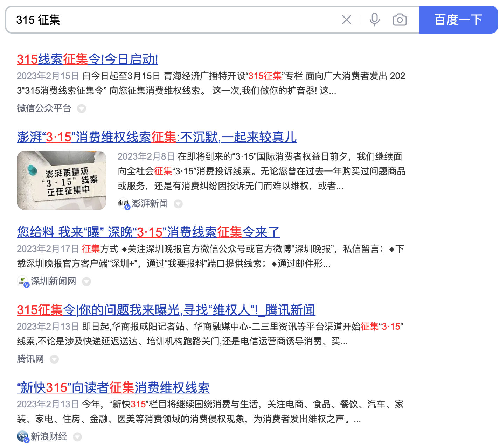Open result 新快315 向读者征集消费维权线索
500x448 pixels.
pos(113,388)
